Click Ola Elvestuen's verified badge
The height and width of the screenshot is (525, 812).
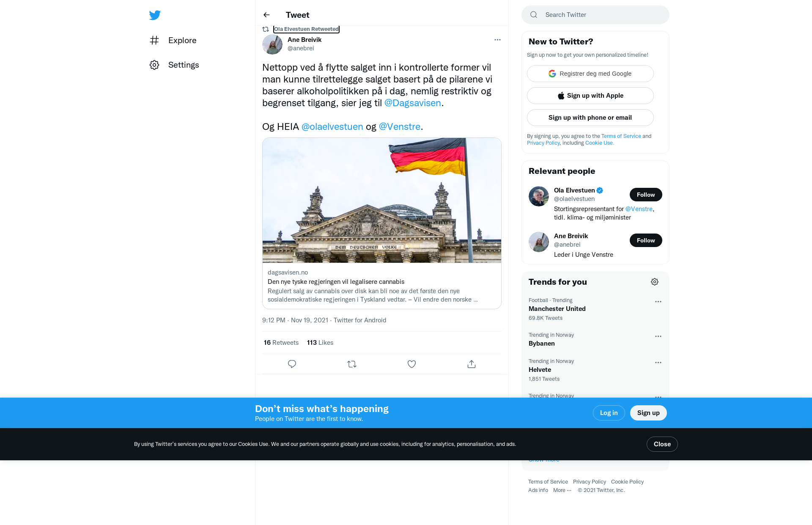coord(600,190)
